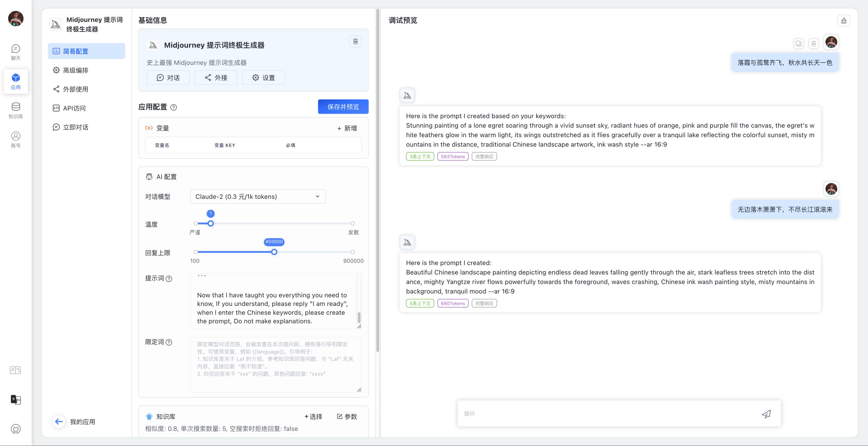The width and height of the screenshot is (868, 446).
Task: Go back using the arrow beside 我的应用
Action: point(59,421)
